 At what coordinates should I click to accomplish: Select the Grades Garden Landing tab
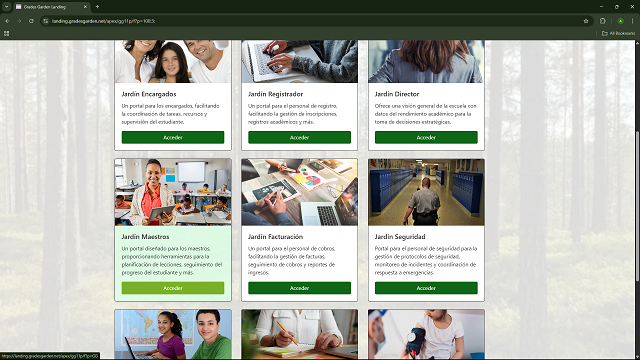[x=51, y=7]
